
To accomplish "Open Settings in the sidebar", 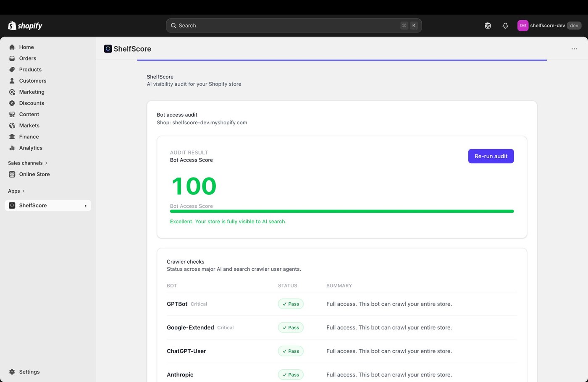I will coord(48,372).
